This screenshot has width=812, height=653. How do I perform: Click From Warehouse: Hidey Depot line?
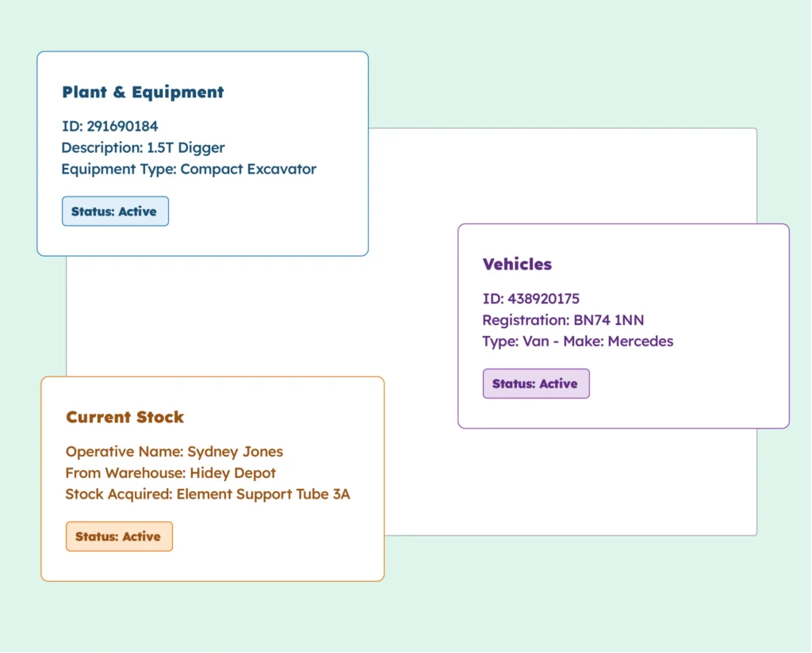tap(171, 473)
